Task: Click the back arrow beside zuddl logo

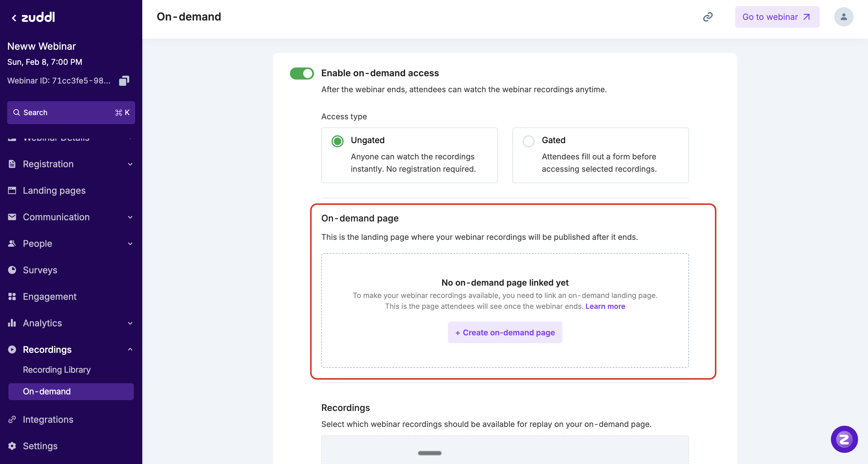Action: (14, 17)
